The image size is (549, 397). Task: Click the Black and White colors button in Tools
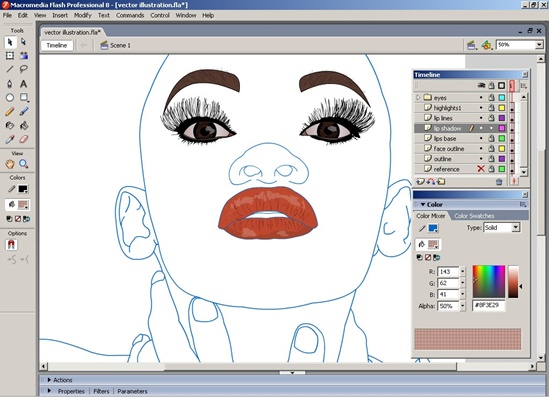tap(9, 219)
